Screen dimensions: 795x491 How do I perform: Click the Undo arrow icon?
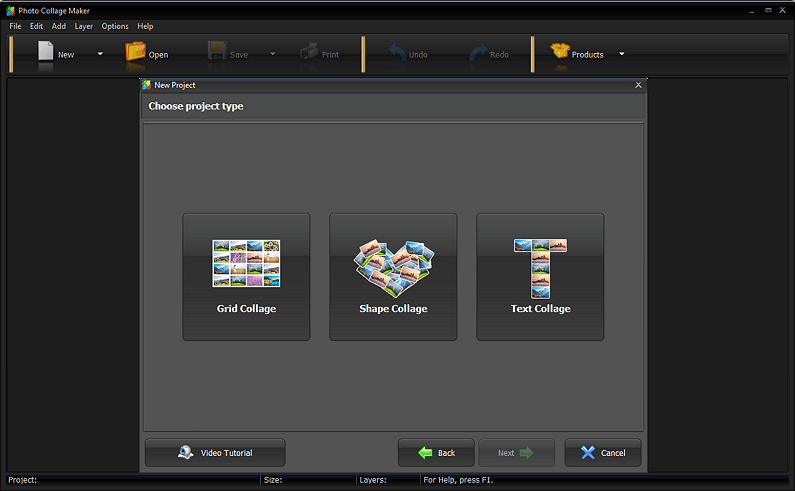(x=397, y=52)
